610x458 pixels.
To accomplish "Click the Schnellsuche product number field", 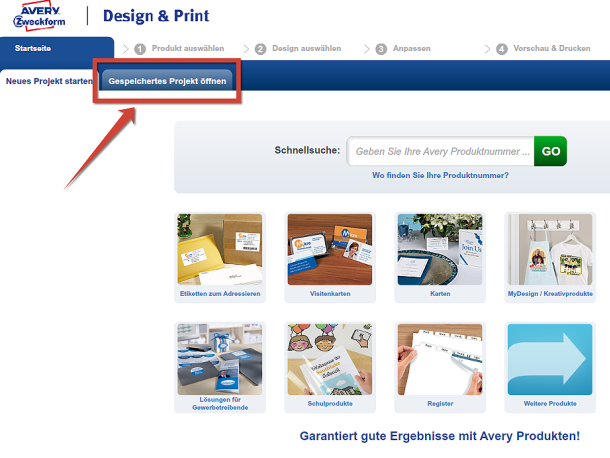I will tap(441, 151).
